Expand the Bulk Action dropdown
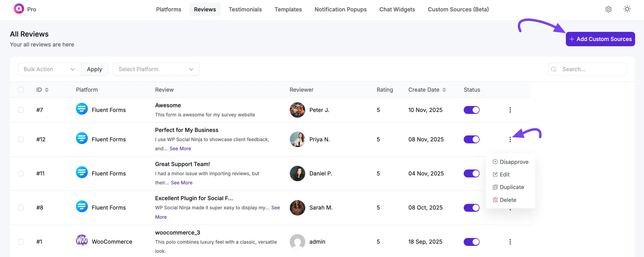Screen dimensions: 644x257 (49, 69)
